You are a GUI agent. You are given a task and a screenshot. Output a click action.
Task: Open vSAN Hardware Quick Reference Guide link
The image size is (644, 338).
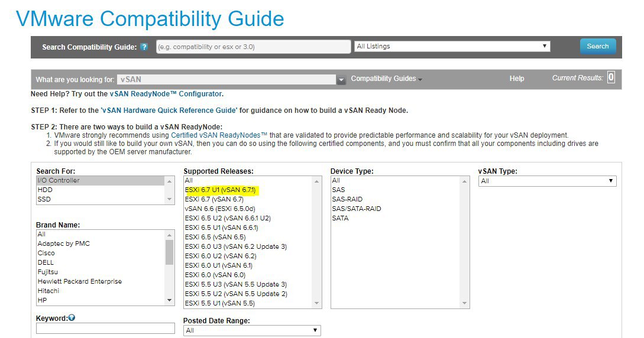169,110
